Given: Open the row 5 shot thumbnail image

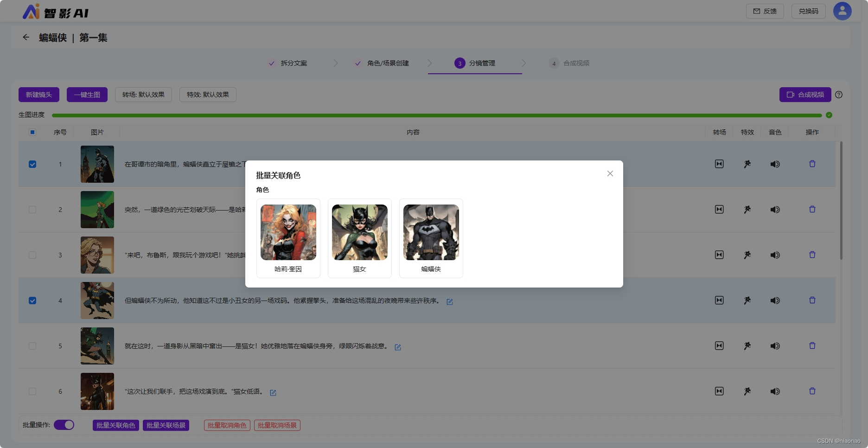Looking at the screenshot, I should (x=97, y=346).
